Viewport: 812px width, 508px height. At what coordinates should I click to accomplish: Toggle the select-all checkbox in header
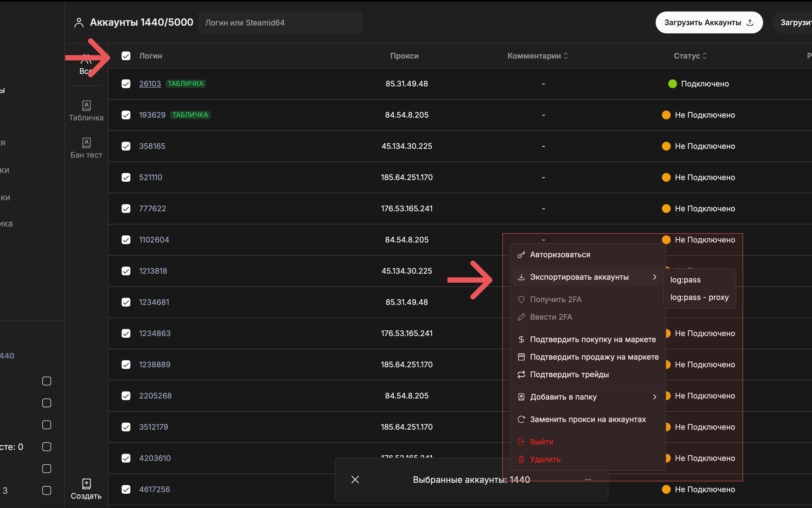pos(126,56)
